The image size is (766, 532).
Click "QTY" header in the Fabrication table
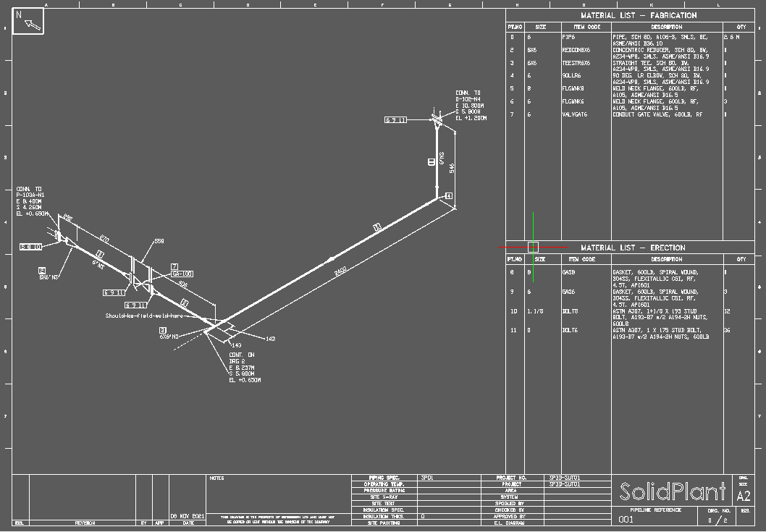741,28
